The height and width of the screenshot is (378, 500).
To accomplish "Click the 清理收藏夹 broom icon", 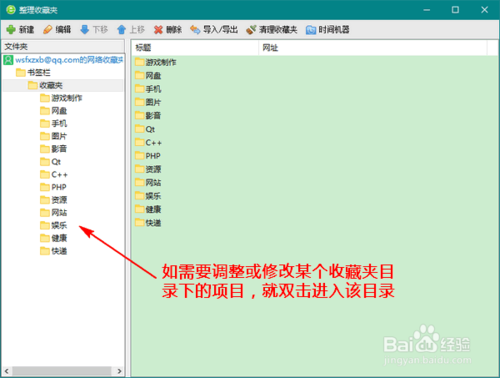I will (251, 30).
